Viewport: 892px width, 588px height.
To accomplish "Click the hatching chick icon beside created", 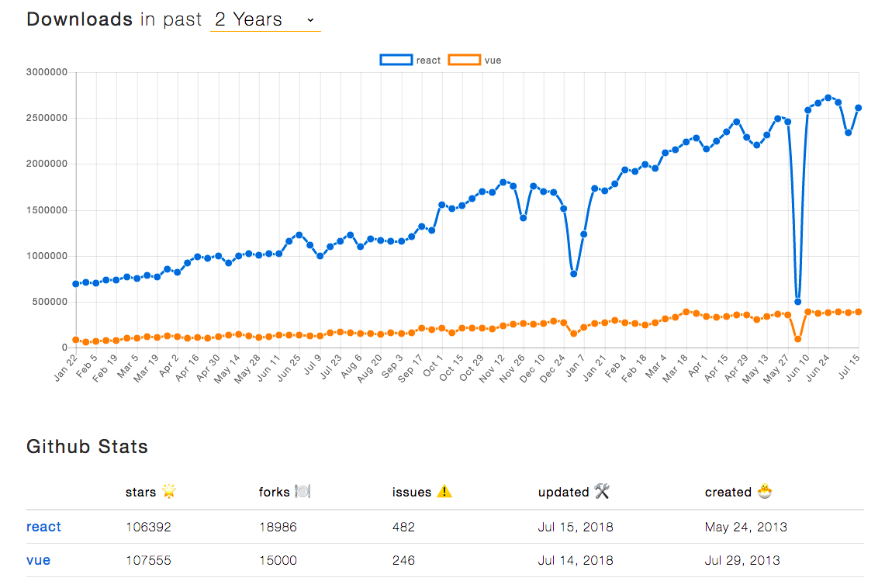I will tap(765, 491).
